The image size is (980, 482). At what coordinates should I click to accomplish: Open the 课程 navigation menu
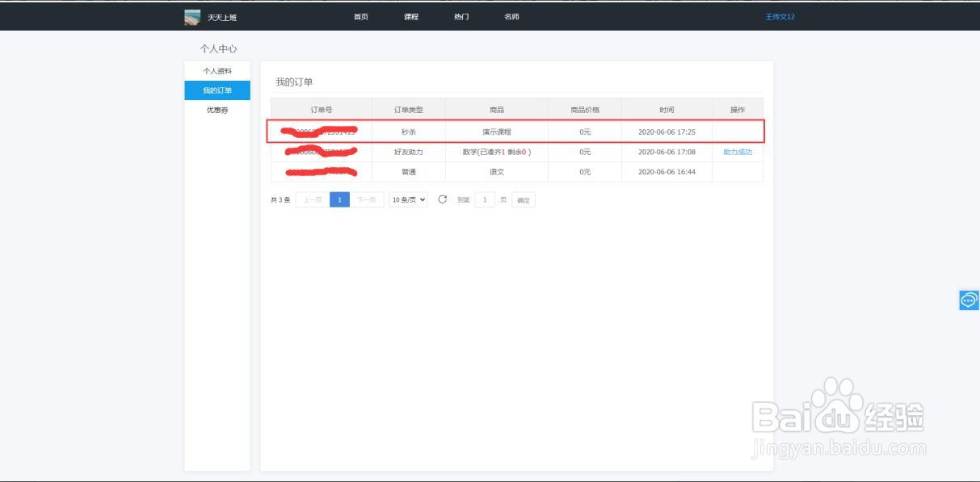tap(410, 16)
